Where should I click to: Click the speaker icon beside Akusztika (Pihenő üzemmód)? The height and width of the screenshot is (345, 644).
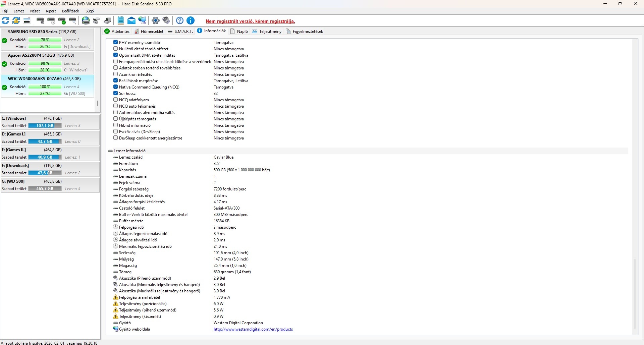pos(116,278)
